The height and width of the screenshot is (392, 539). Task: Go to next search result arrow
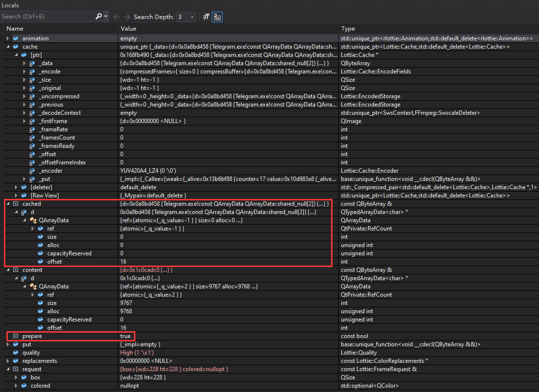coord(127,17)
